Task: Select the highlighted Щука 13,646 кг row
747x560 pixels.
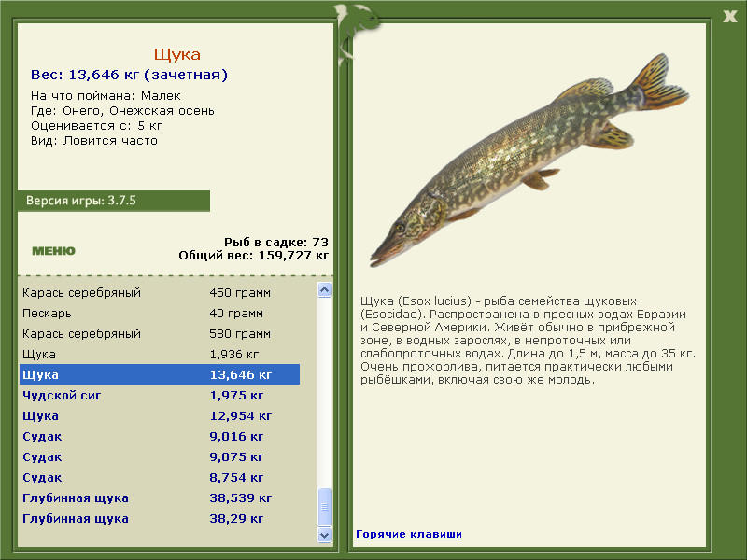Action: click(160, 374)
